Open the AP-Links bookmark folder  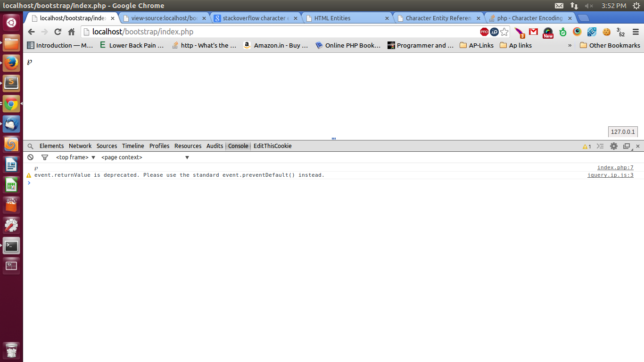click(476, 45)
